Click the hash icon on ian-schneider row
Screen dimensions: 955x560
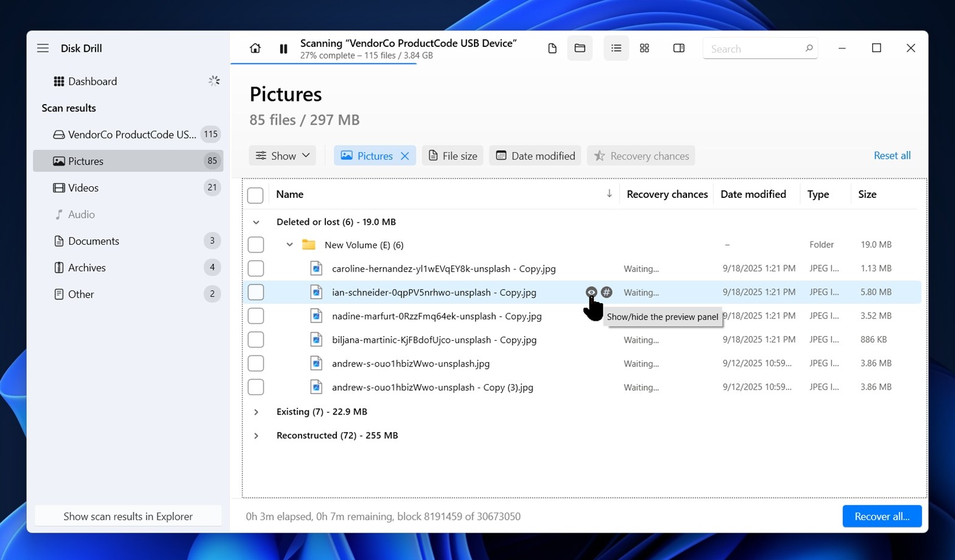click(607, 292)
